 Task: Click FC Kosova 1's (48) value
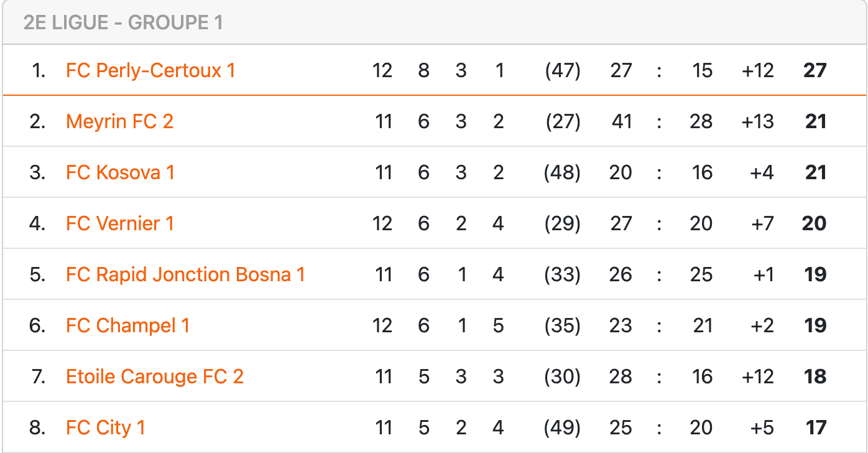coord(562,172)
